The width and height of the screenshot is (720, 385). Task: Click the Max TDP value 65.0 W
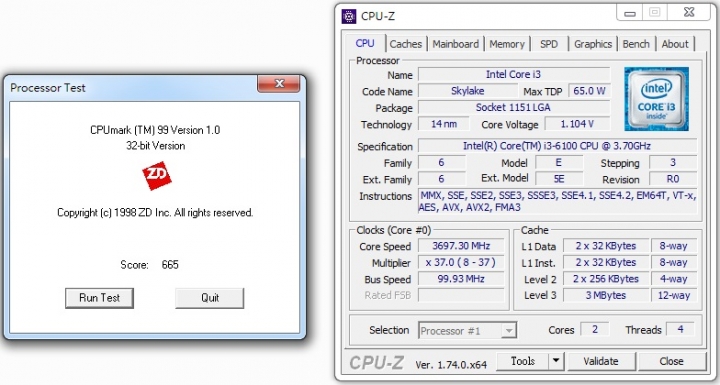coord(589,91)
